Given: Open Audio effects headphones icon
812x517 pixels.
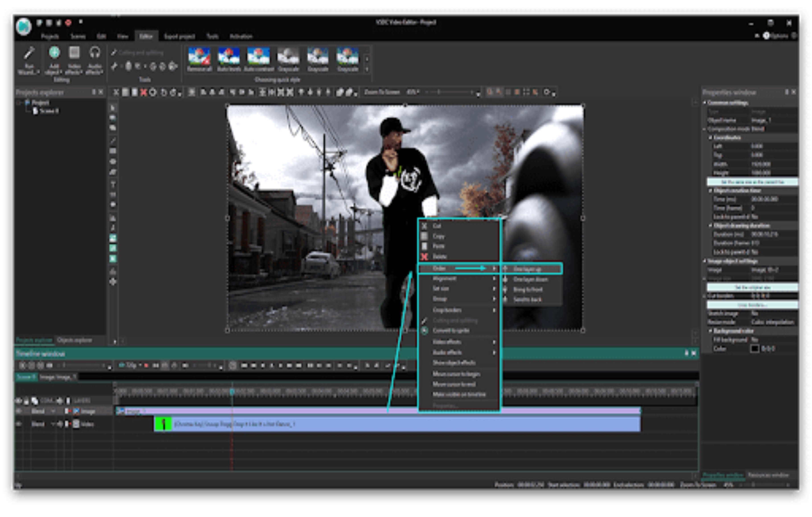Looking at the screenshot, I should (x=95, y=53).
